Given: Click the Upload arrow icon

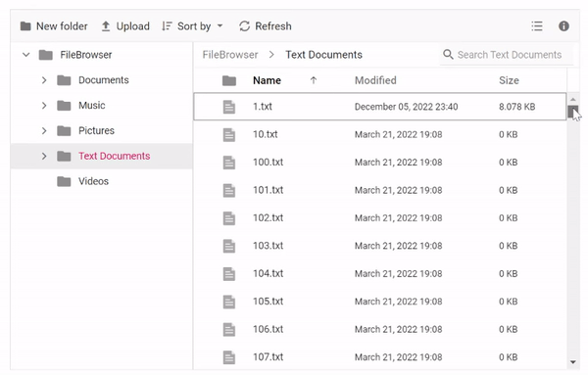Looking at the screenshot, I should tap(106, 26).
